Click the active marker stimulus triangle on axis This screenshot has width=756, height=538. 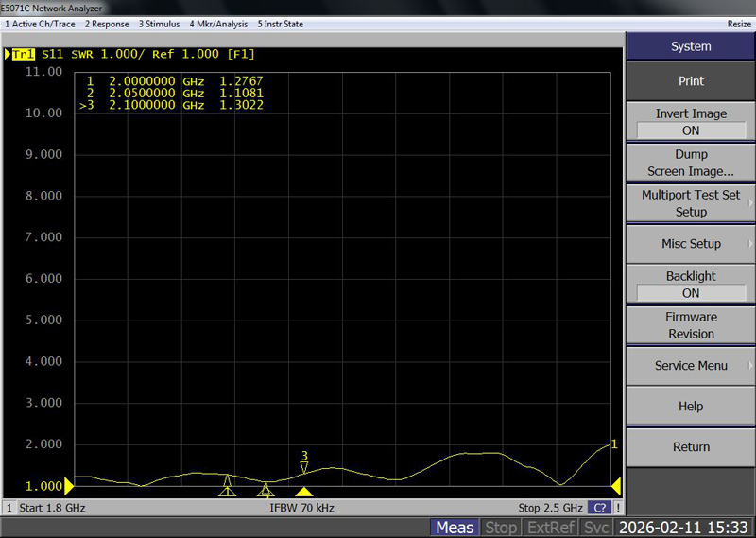[304, 492]
